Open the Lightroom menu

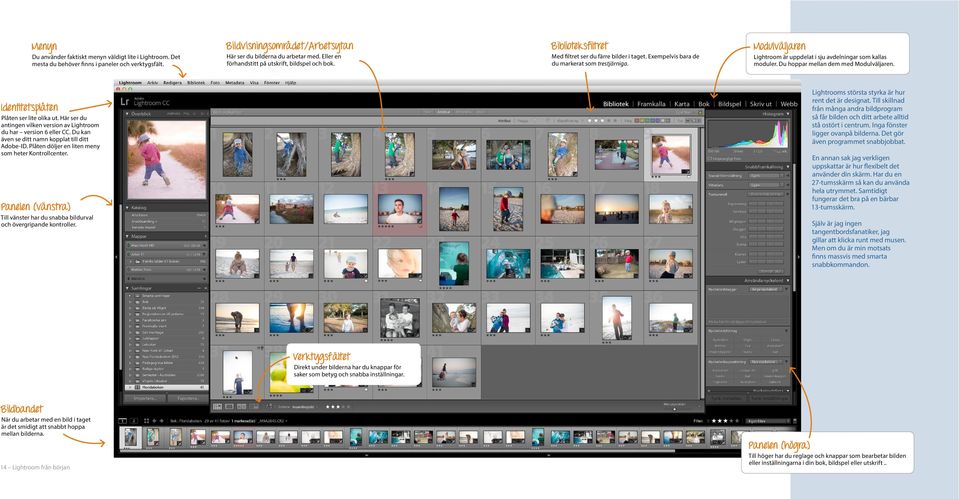coord(130,83)
